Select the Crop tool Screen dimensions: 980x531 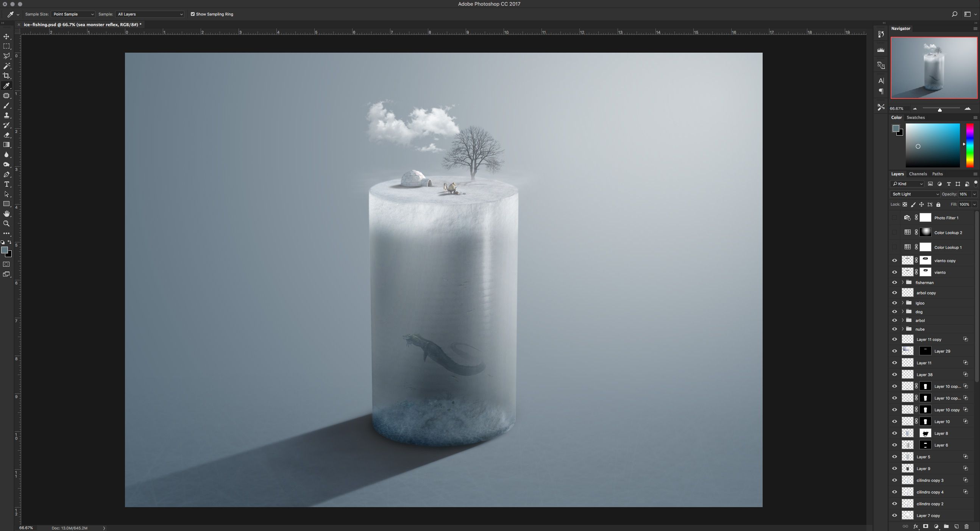(x=6, y=76)
